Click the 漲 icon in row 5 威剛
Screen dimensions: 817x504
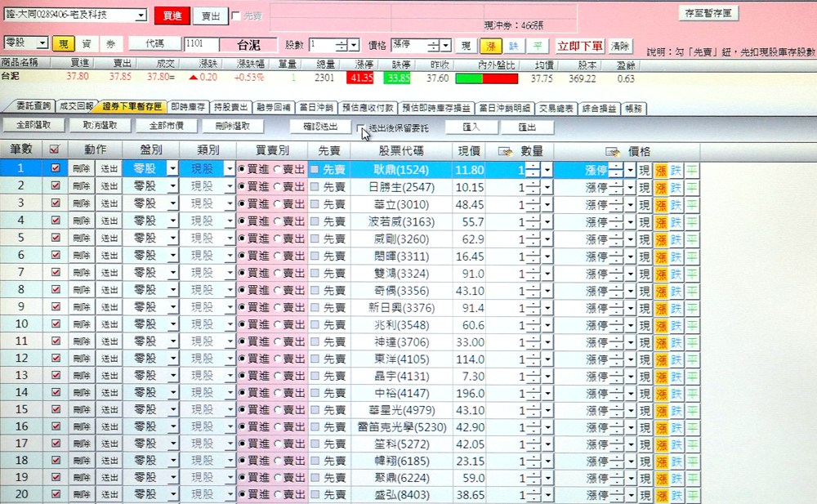pos(661,239)
